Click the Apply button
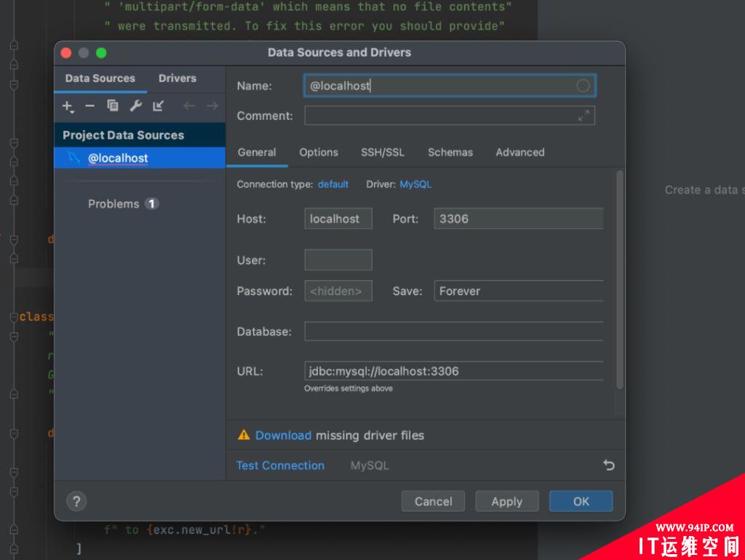745x560 pixels. [507, 501]
